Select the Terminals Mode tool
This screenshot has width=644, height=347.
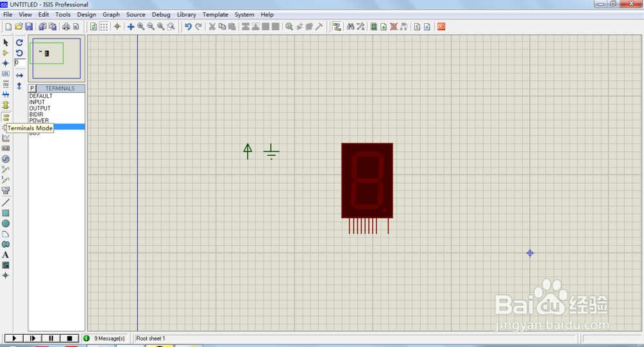(x=6, y=117)
